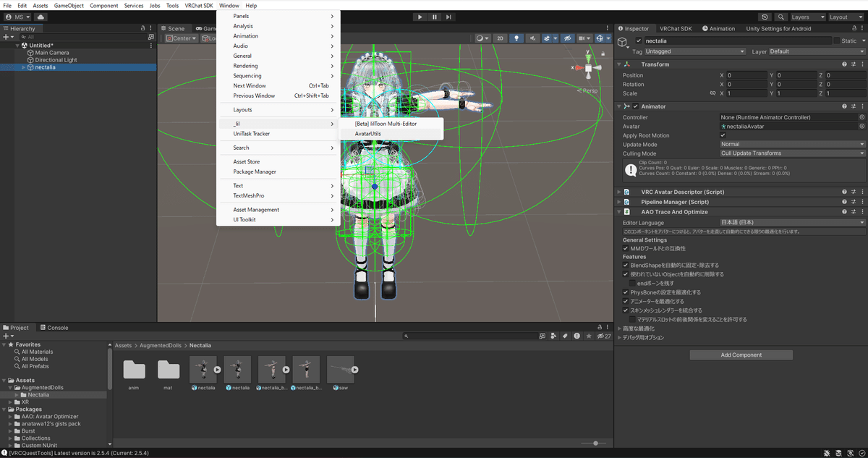Open the cloud services icon
The image size is (868, 458).
pos(40,17)
